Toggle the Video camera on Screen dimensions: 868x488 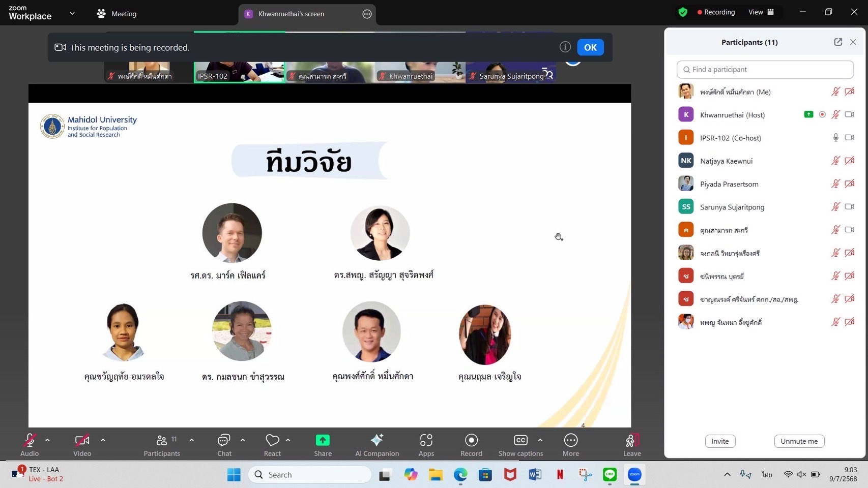82,440
